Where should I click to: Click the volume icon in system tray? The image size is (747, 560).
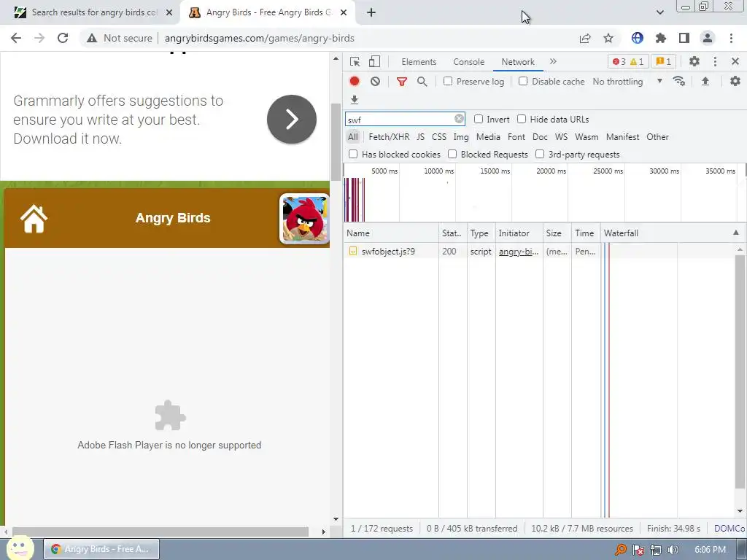pos(673,550)
